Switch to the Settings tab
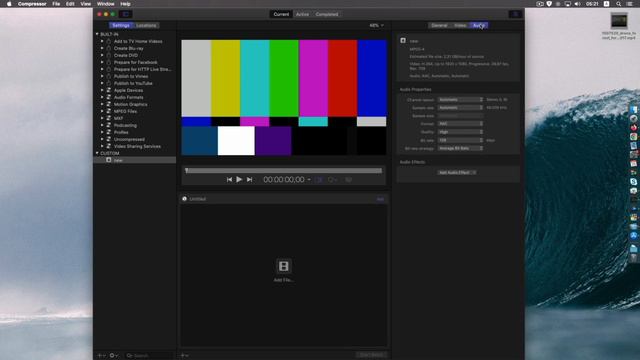This screenshot has height=360, width=640. pos(121,25)
